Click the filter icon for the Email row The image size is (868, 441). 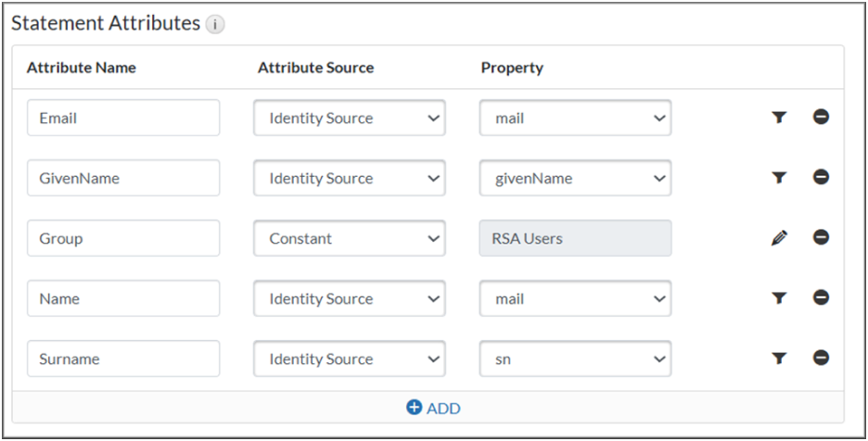click(x=779, y=118)
